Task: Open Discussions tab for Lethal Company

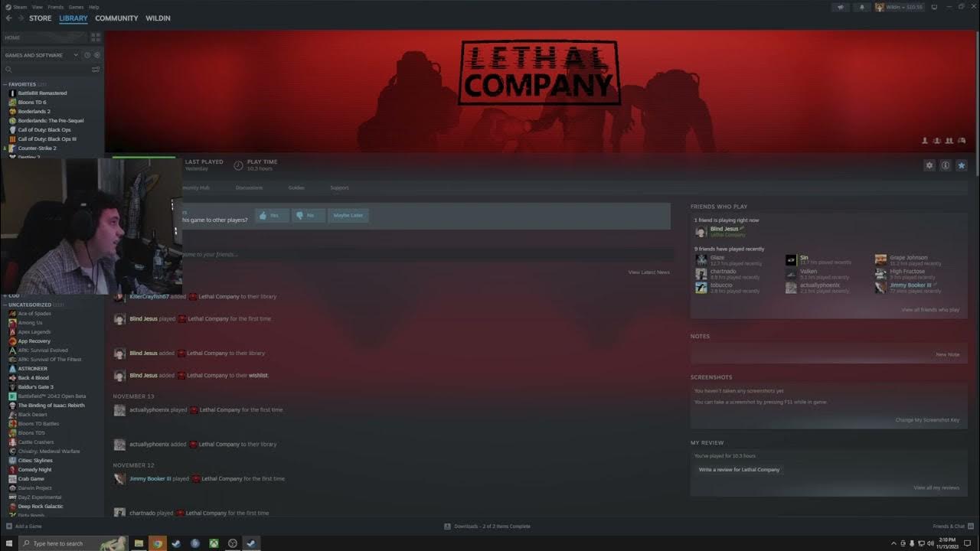Action: (x=249, y=187)
